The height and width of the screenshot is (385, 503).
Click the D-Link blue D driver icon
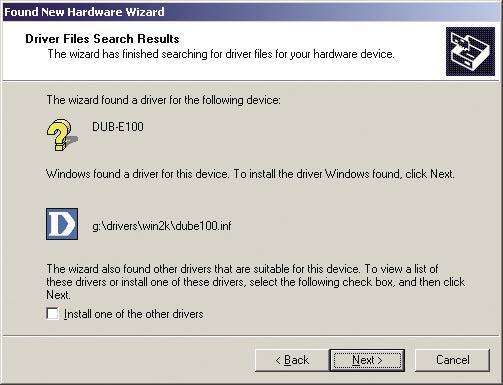(62, 224)
